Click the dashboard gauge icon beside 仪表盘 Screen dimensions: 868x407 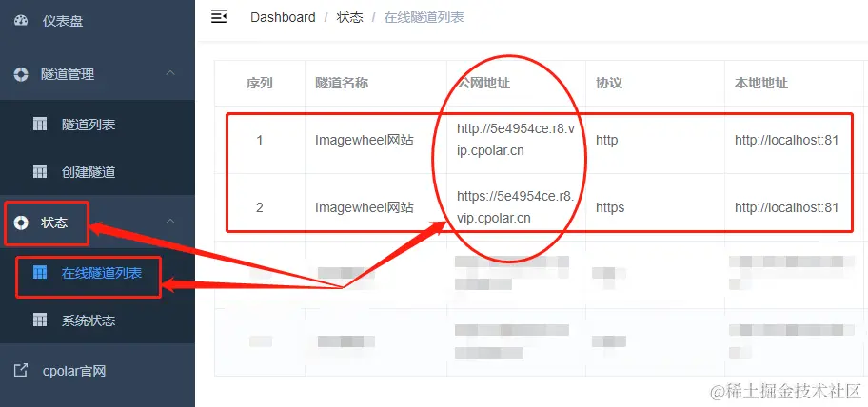pyautogui.click(x=21, y=21)
